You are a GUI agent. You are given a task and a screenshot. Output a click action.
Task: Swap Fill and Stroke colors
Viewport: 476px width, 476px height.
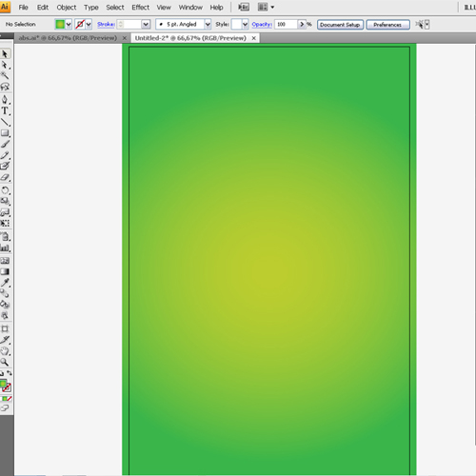click(x=10, y=373)
